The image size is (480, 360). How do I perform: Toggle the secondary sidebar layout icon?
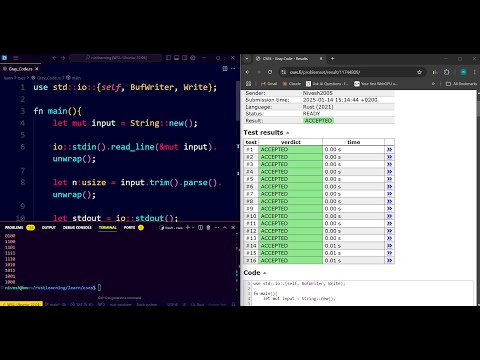click(x=184, y=58)
